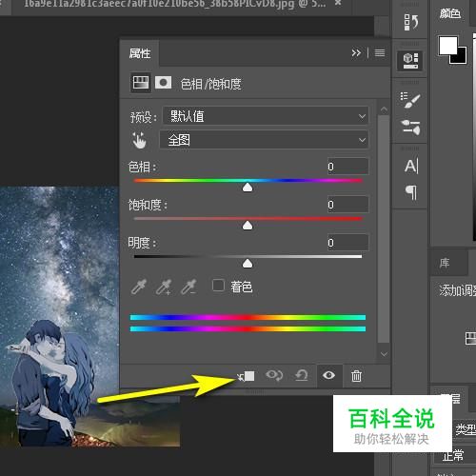Open the 全图 channel dropdown

[x=264, y=140]
